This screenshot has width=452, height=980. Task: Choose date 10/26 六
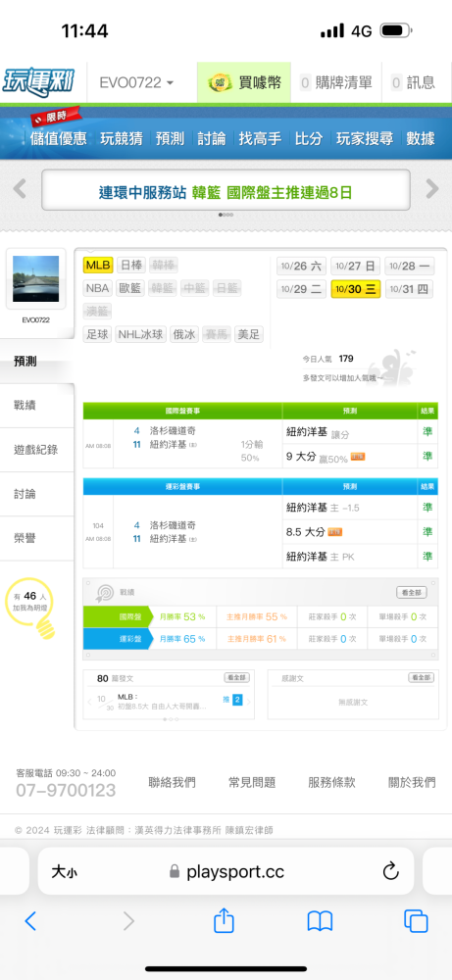(301, 267)
